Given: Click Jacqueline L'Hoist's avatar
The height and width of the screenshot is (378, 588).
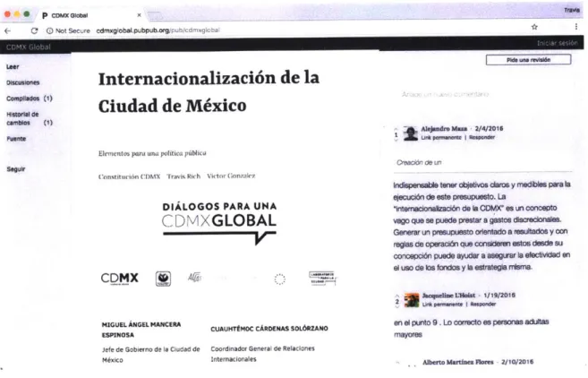Looking at the screenshot, I should click(412, 300).
